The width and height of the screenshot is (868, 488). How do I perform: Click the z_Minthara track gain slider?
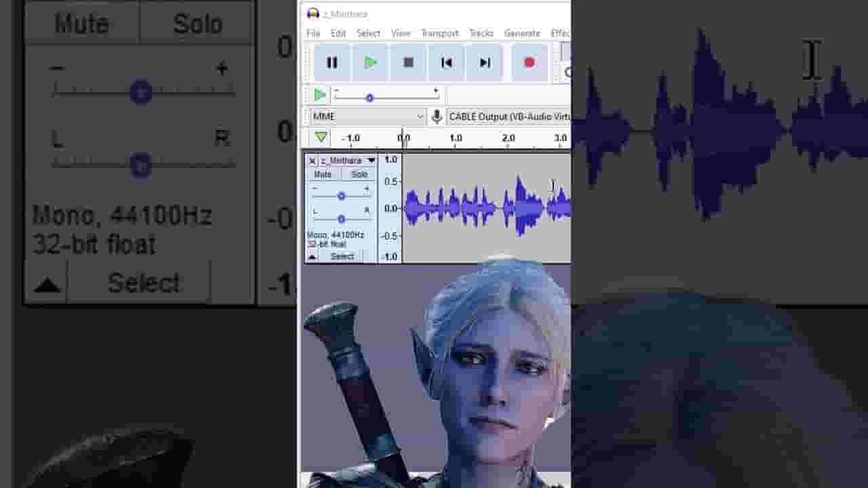pyautogui.click(x=341, y=196)
